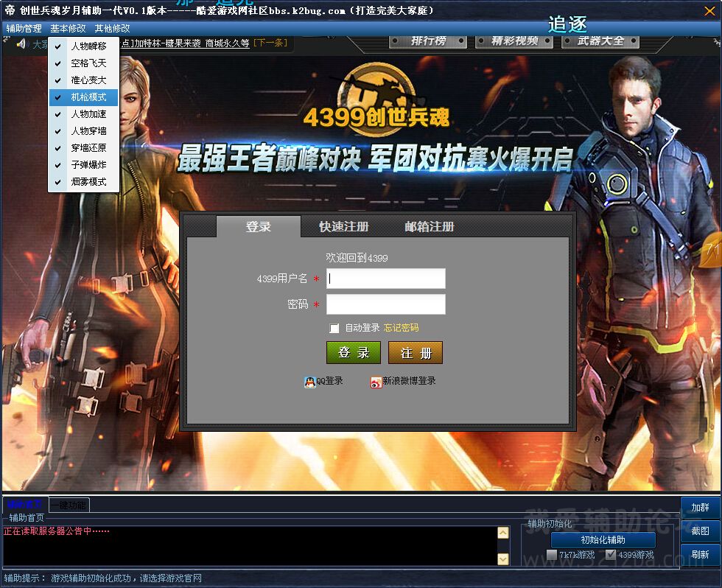Click the app logo in the title bar
This screenshot has height=588, width=722.
[10, 10]
